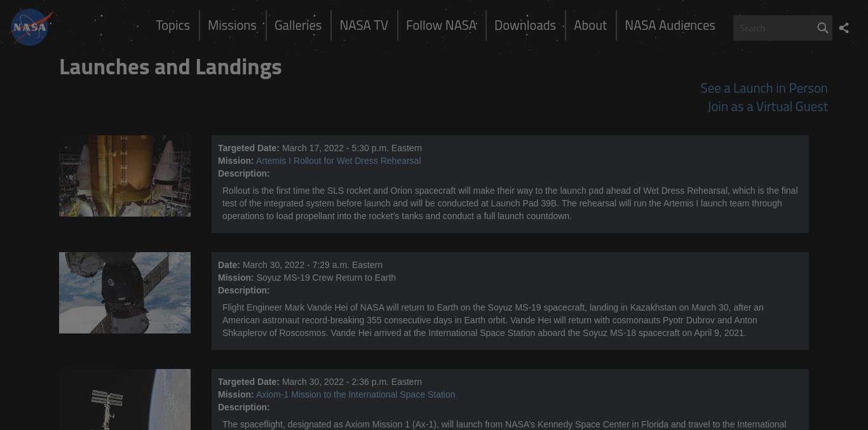Click the Artemis rollout description paragraph
868x430 pixels.
point(510,203)
